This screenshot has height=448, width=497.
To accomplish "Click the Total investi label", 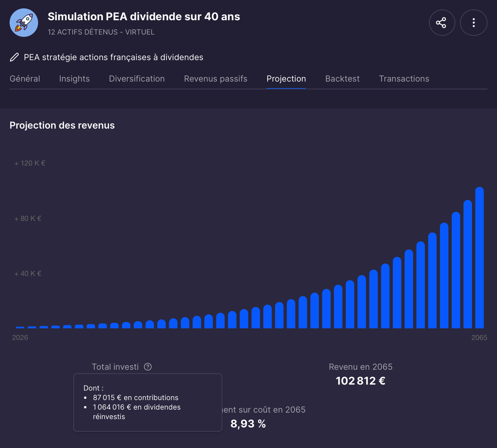I will tap(115, 367).
